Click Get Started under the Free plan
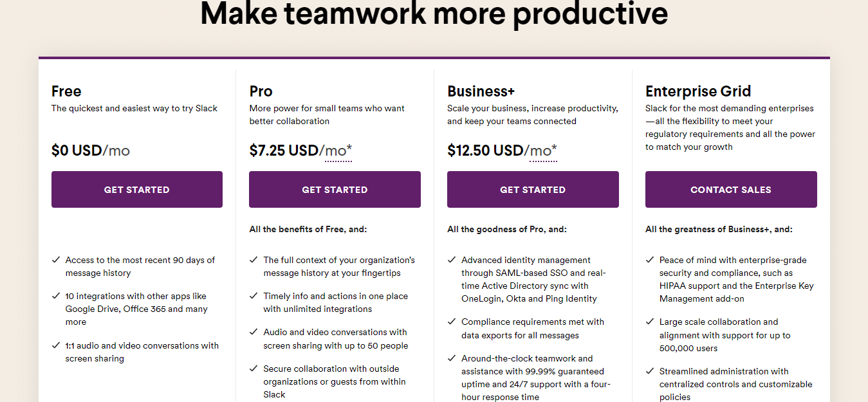The width and height of the screenshot is (868, 402). (x=137, y=190)
